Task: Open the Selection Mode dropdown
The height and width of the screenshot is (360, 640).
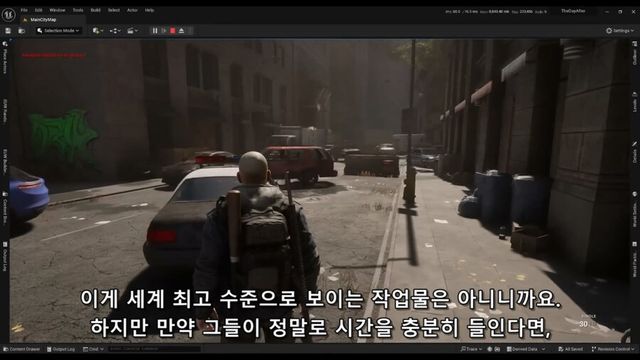Action: [58, 31]
